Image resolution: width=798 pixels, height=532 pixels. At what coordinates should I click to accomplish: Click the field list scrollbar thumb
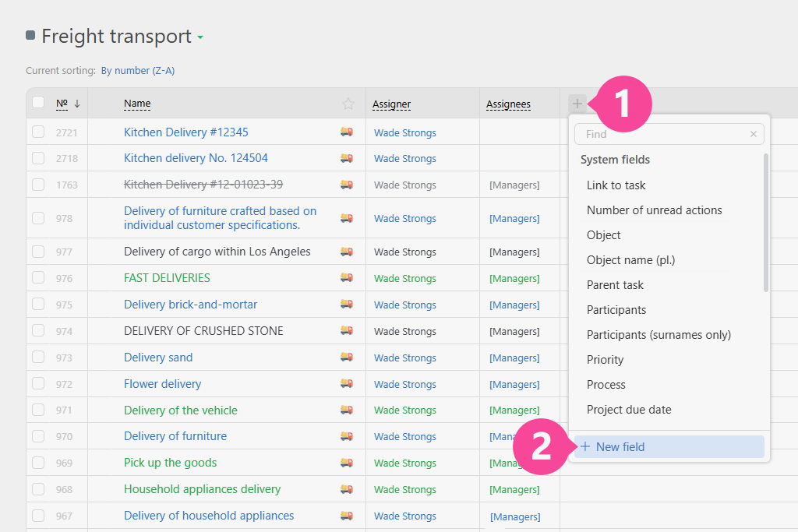765,222
